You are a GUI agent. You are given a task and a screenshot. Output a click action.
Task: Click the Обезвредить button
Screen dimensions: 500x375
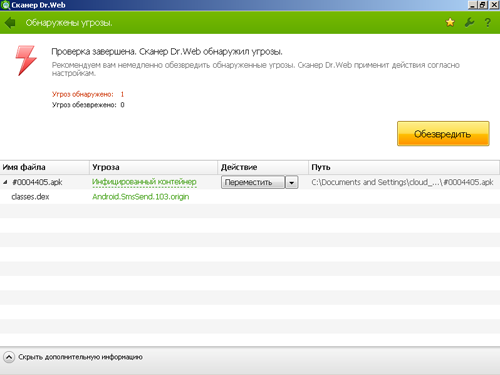pos(443,134)
